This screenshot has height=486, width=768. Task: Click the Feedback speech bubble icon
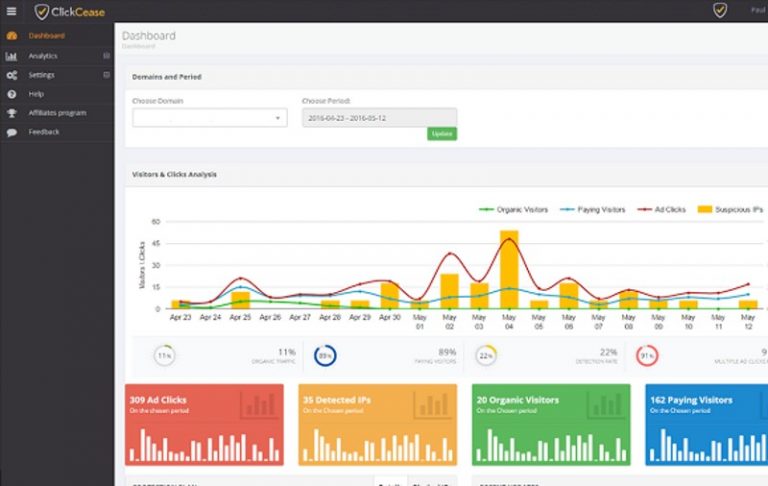12,132
